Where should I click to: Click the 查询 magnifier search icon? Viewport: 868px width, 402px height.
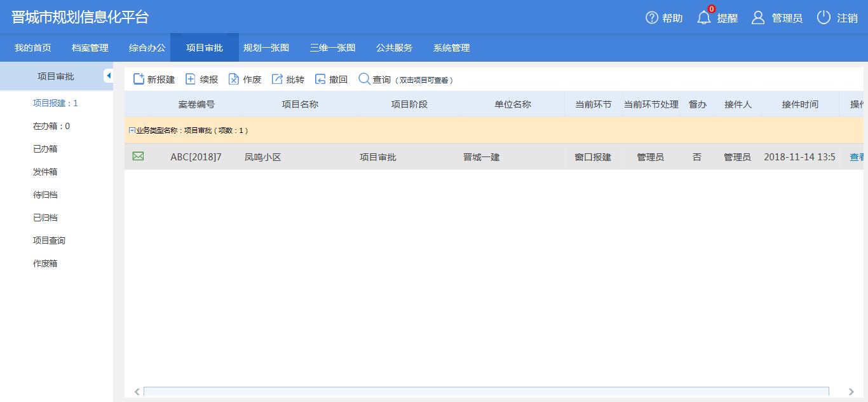(x=364, y=79)
